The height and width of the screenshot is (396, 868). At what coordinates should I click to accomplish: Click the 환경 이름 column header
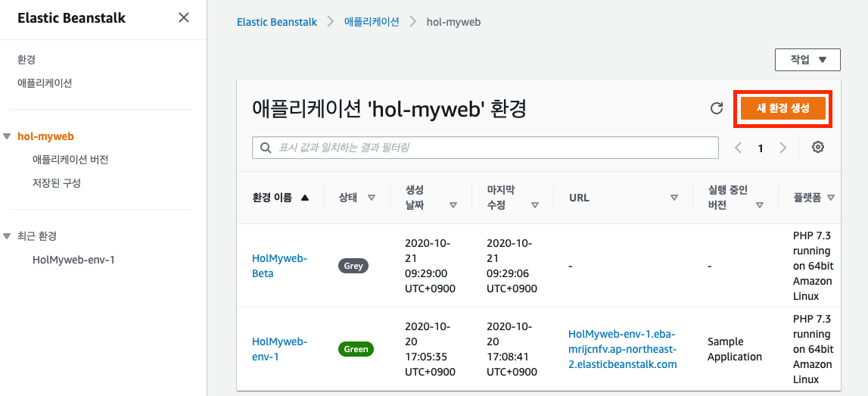272,198
